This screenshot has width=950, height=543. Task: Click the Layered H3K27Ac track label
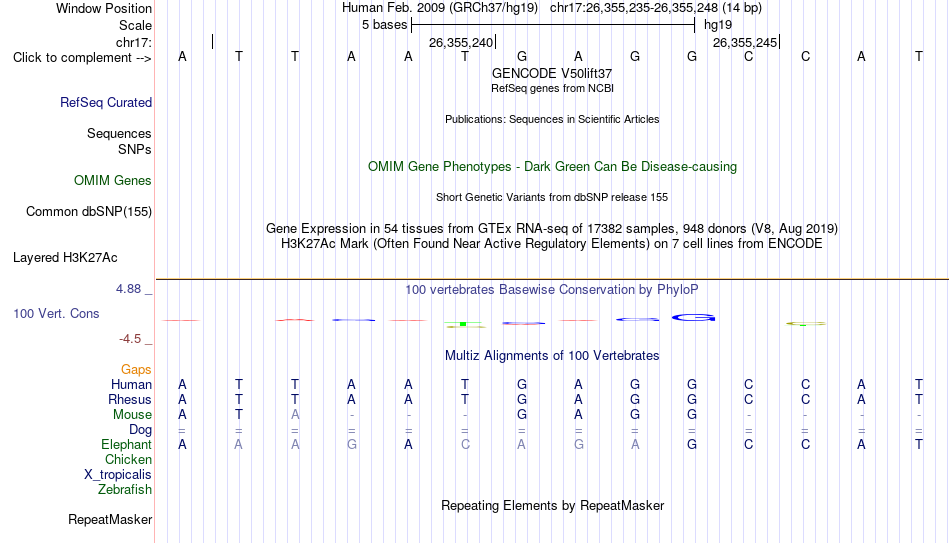pos(65,258)
